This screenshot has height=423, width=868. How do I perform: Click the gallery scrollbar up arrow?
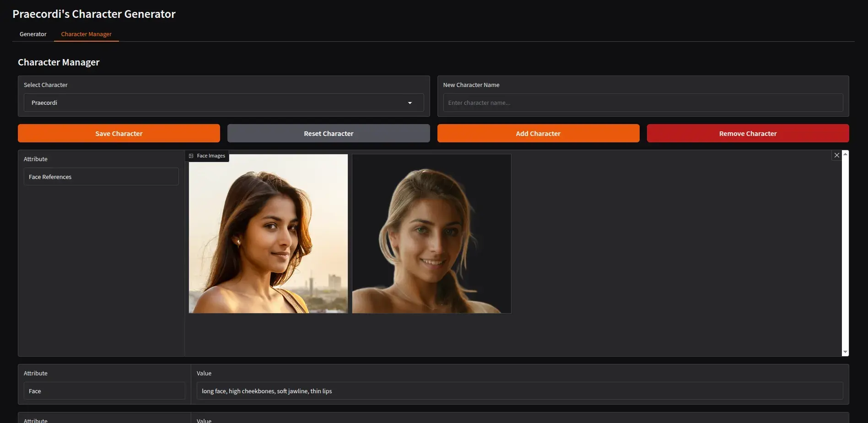845,154
